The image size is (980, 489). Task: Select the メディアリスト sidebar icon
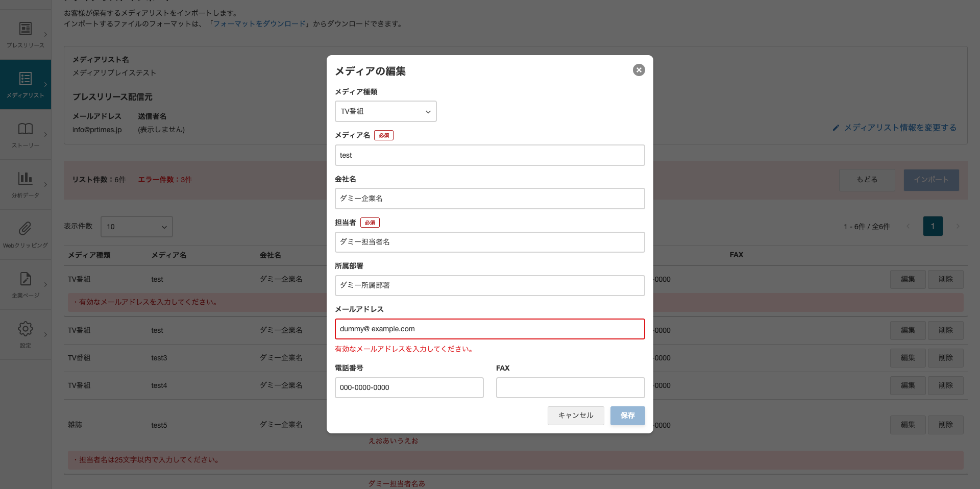pos(26,79)
